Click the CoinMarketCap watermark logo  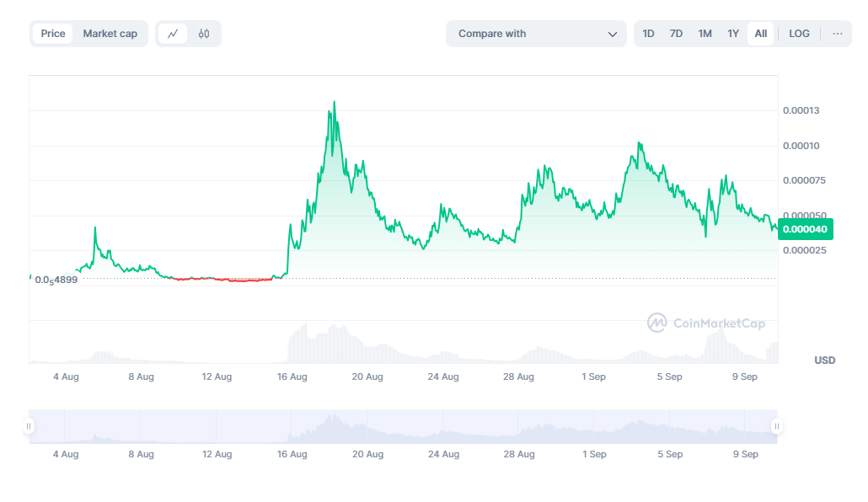coord(706,323)
